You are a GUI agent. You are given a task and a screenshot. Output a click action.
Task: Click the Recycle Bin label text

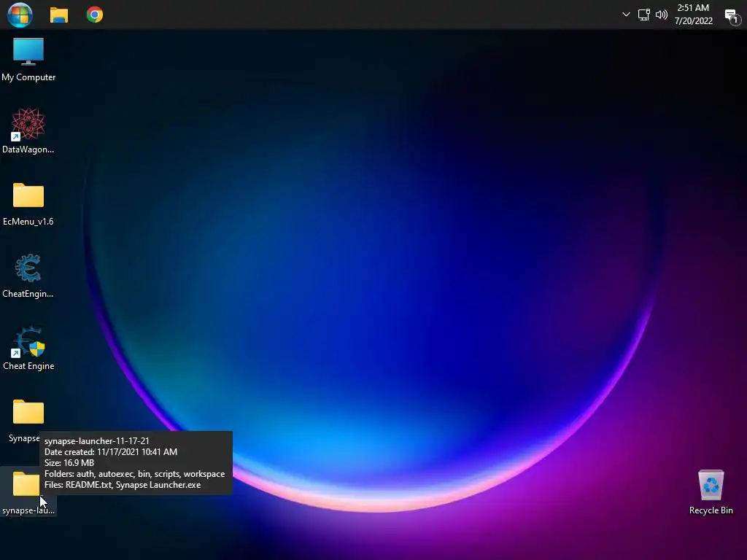[711, 510]
